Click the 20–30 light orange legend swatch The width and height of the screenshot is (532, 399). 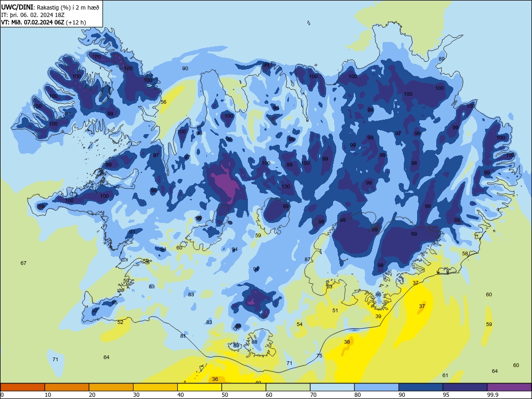111,387
